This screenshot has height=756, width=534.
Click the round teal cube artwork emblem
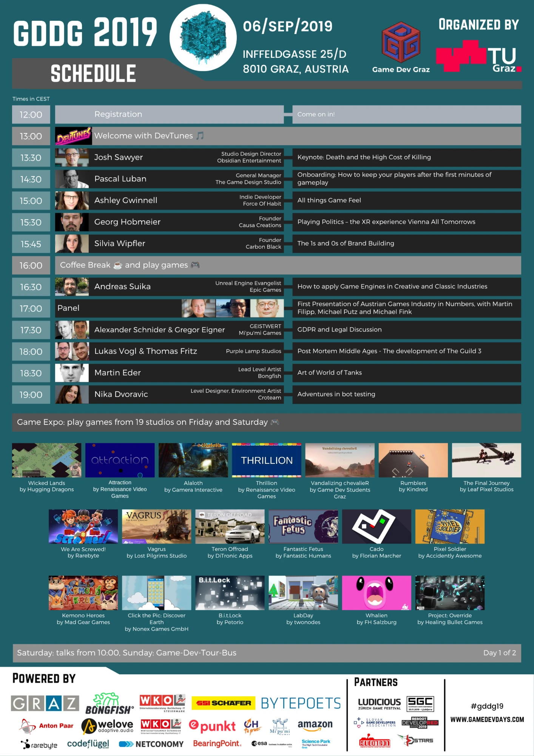pyautogui.click(x=203, y=38)
